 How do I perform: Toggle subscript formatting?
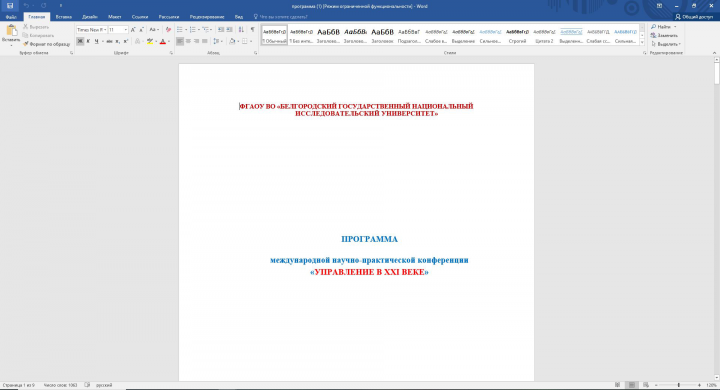[x=118, y=41]
